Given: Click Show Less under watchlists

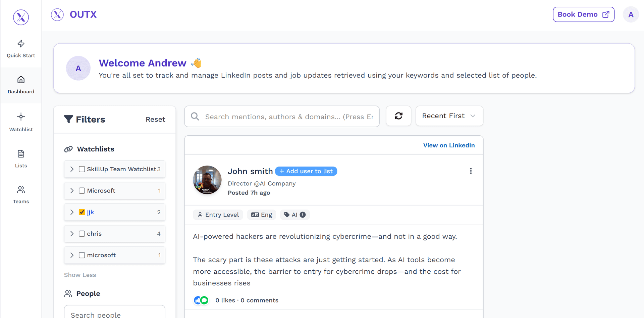Looking at the screenshot, I should [x=80, y=275].
